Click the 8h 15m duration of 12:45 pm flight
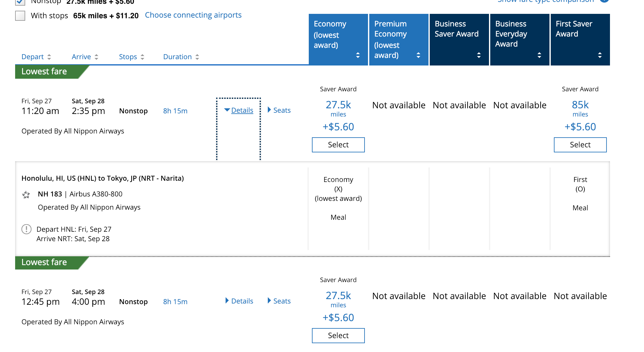Screen dimensions: 644x352 (175, 302)
